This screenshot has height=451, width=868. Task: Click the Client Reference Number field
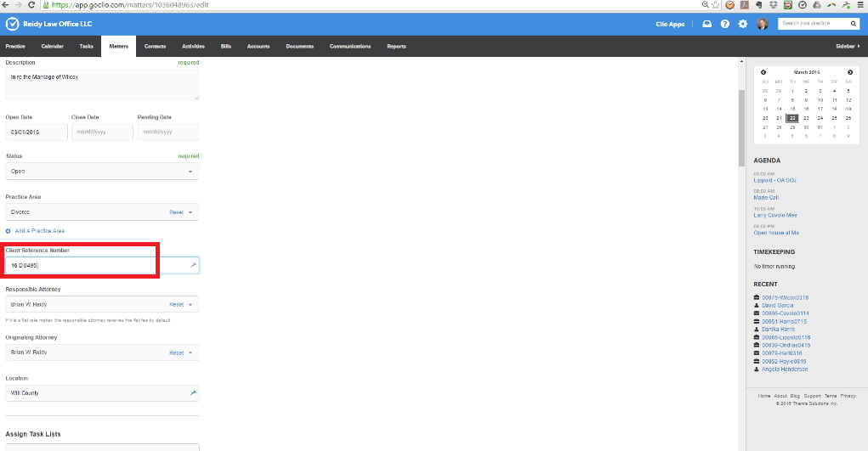click(x=98, y=266)
